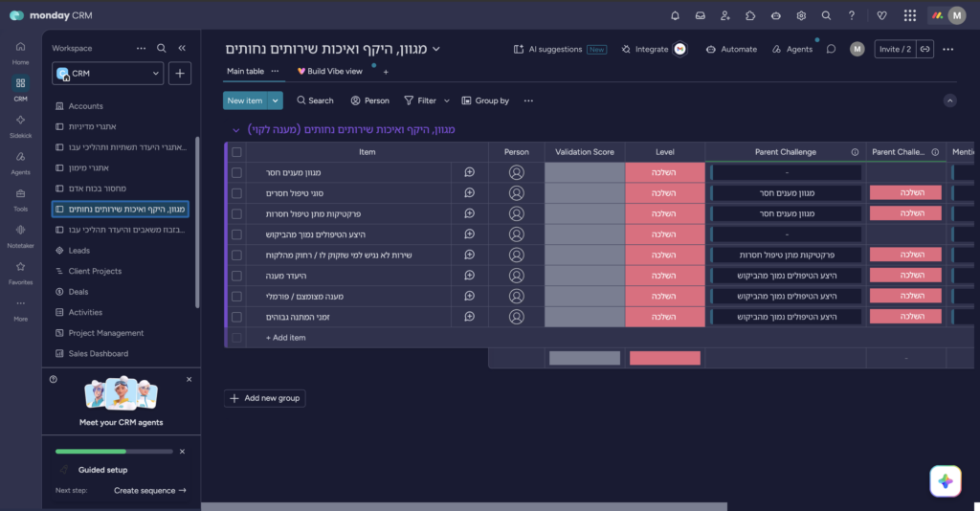Copy the board link icon next to Invite
Image resolution: width=980 pixels, height=511 pixels.
925,50
